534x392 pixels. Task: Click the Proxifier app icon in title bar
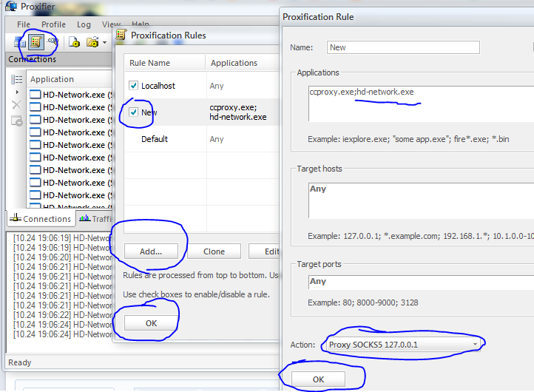[x=10, y=7]
